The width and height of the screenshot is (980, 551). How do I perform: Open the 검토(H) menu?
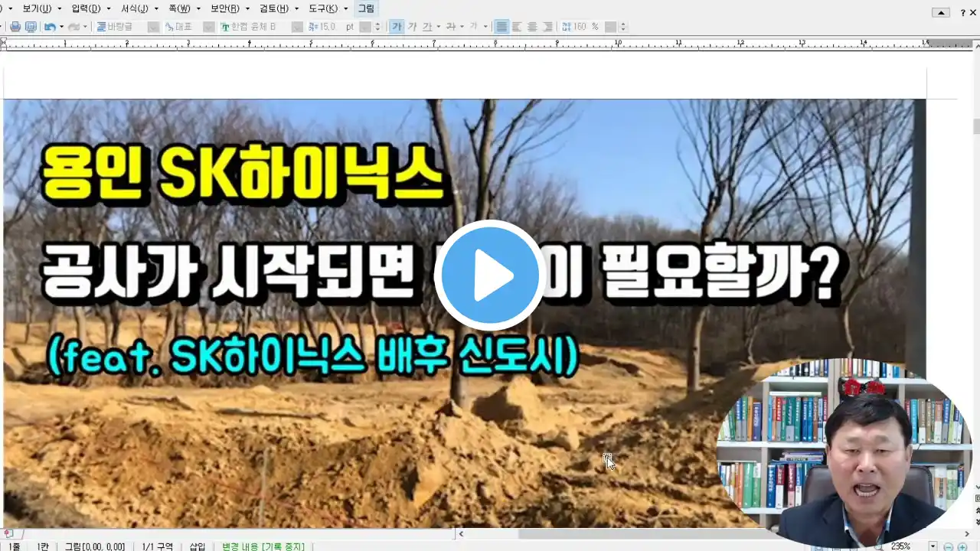pyautogui.click(x=274, y=8)
